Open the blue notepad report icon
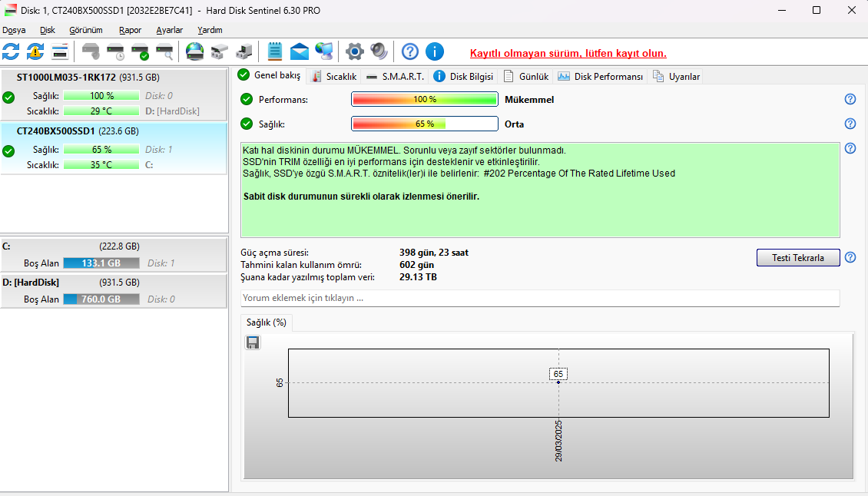 tap(274, 51)
